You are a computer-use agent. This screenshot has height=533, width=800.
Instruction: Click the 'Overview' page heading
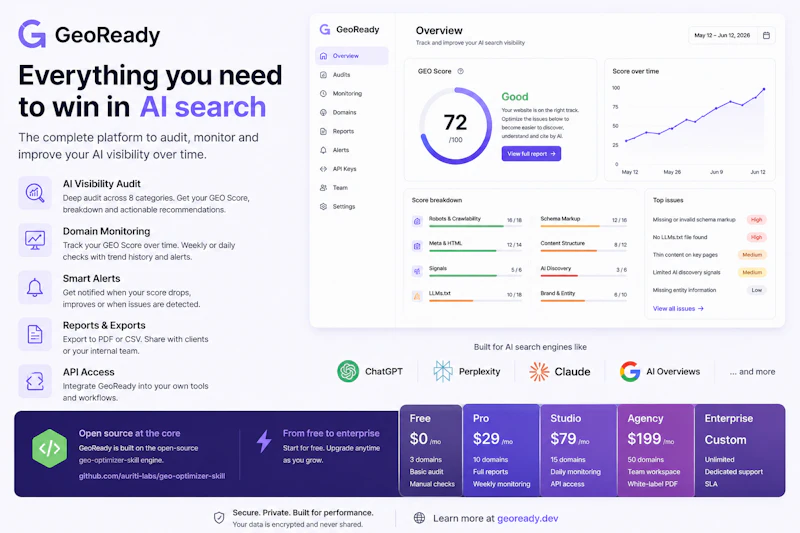pyautogui.click(x=439, y=31)
